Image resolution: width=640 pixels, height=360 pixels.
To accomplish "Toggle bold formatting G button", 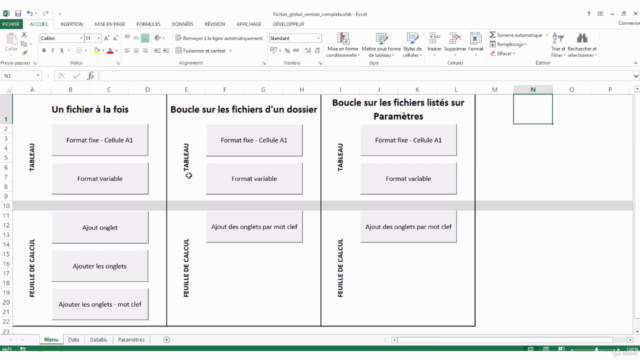I will tap(44, 51).
